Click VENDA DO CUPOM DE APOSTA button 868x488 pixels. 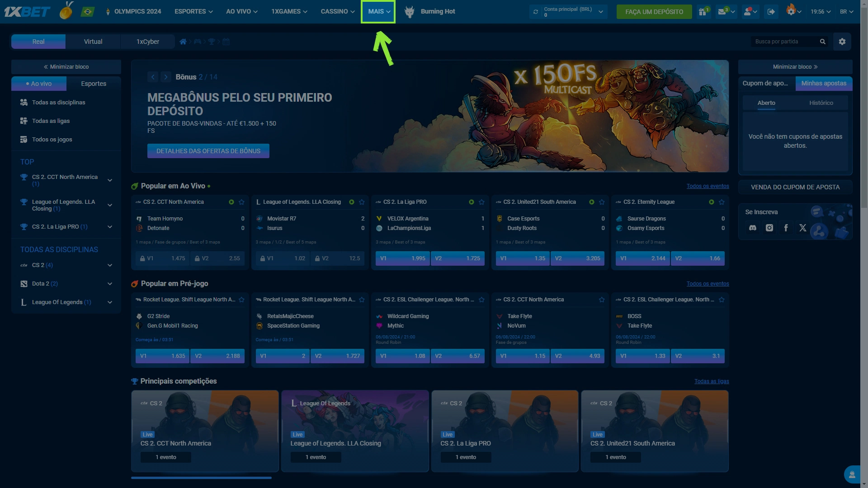[x=795, y=187]
